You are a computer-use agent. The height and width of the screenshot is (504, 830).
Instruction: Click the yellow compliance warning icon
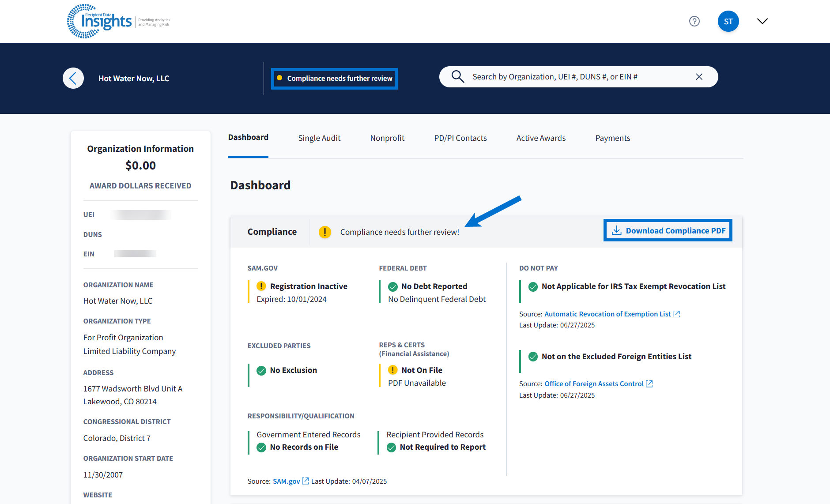coord(325,232)
